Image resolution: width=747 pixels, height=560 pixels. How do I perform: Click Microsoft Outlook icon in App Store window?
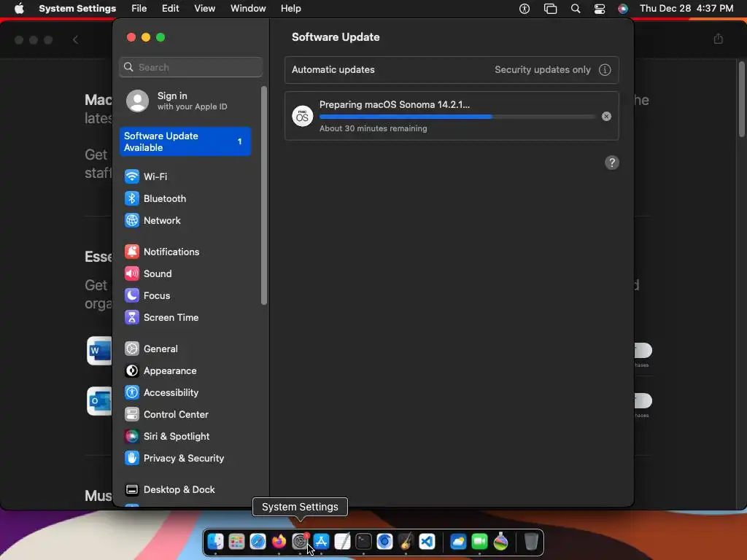pos(99,401)
